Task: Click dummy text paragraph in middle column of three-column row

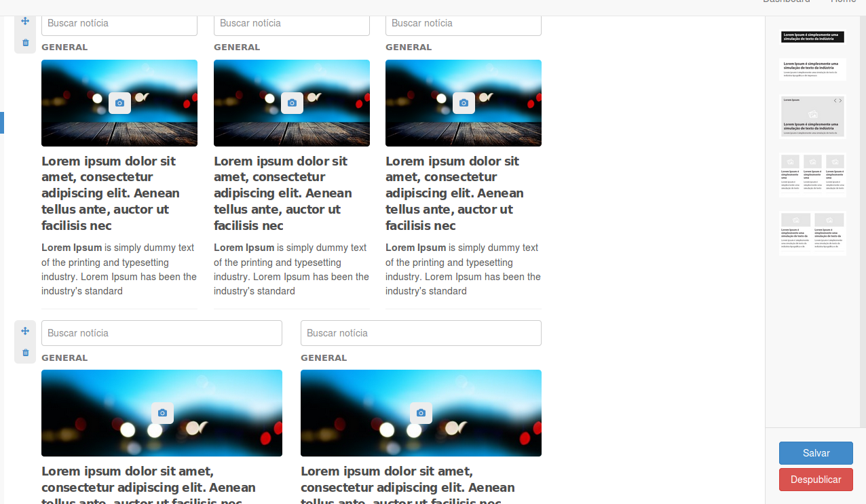Action: 292,269
